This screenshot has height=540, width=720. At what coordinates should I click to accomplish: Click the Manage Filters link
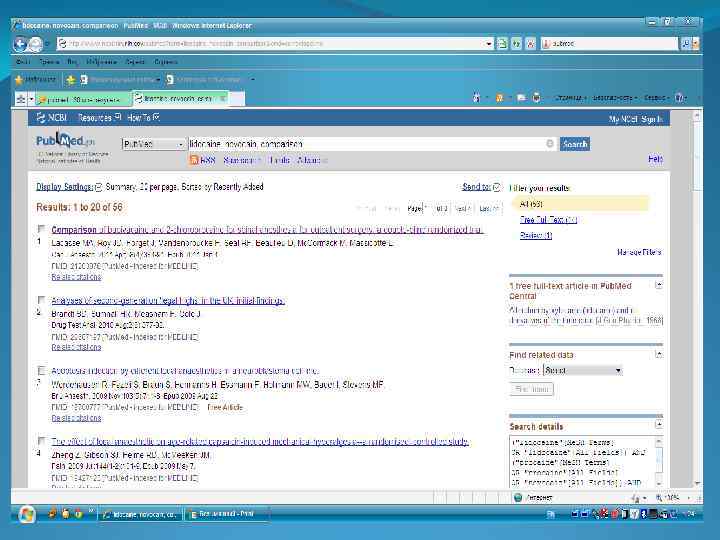click(x=639, y=252)
